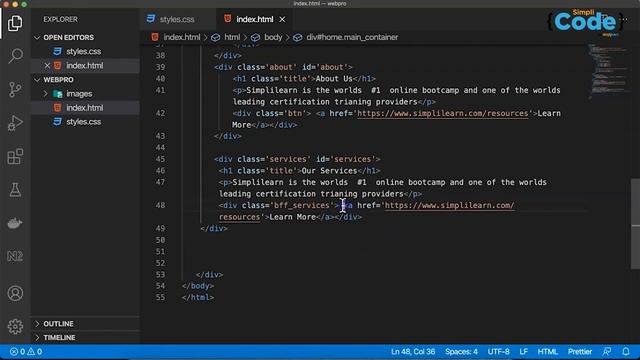Click the simplilearn.com URL on line 48
The image size is (640, 360).
[x=449, y=205]
